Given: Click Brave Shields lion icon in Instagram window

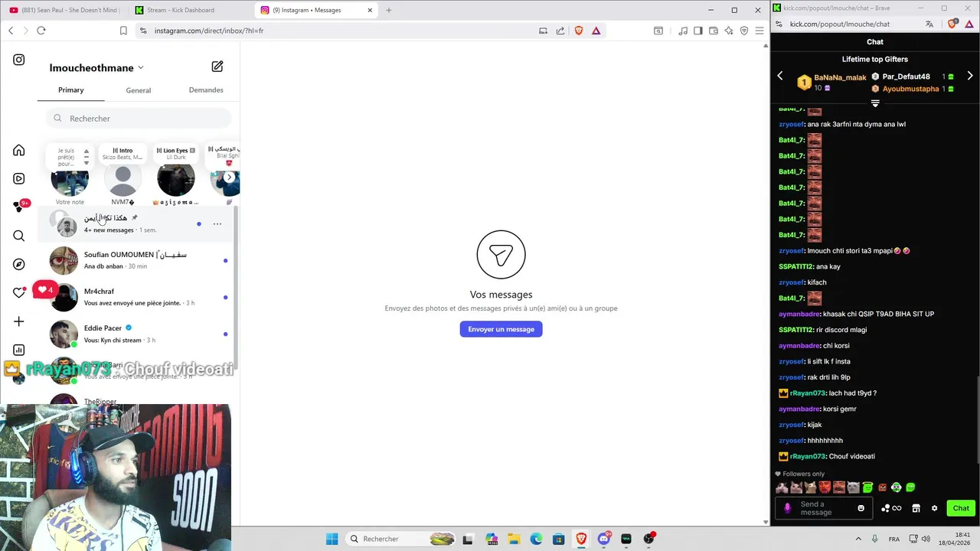Looking at the screenshot, I should click(579, 31).
